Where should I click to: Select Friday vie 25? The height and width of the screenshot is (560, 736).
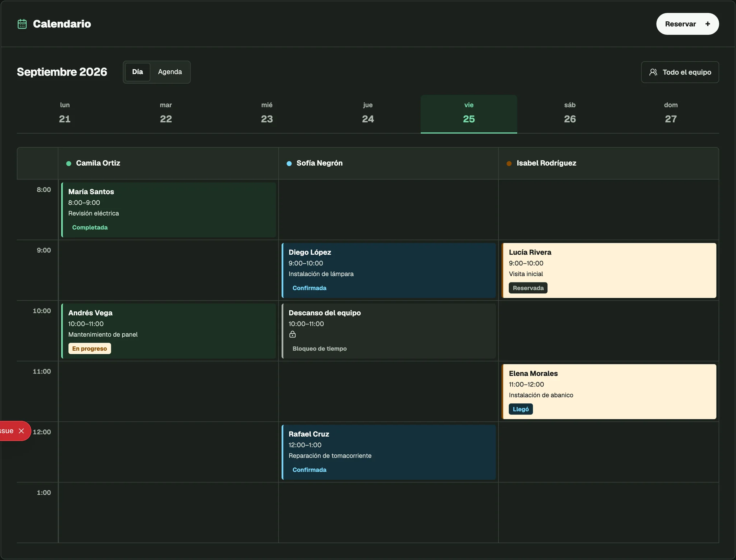pyautogui.click(x=469, y=114)
